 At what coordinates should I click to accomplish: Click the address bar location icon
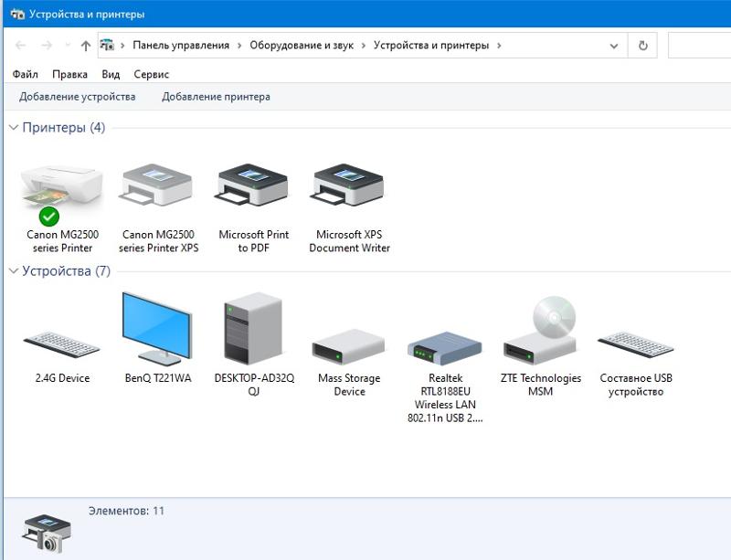pos(107,46)
